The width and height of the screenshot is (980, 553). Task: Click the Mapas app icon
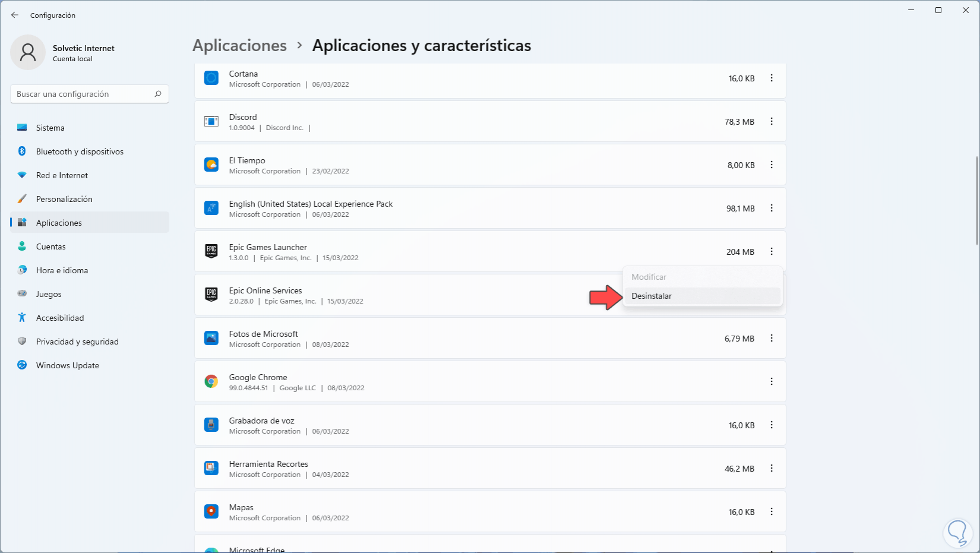point(211,511)
